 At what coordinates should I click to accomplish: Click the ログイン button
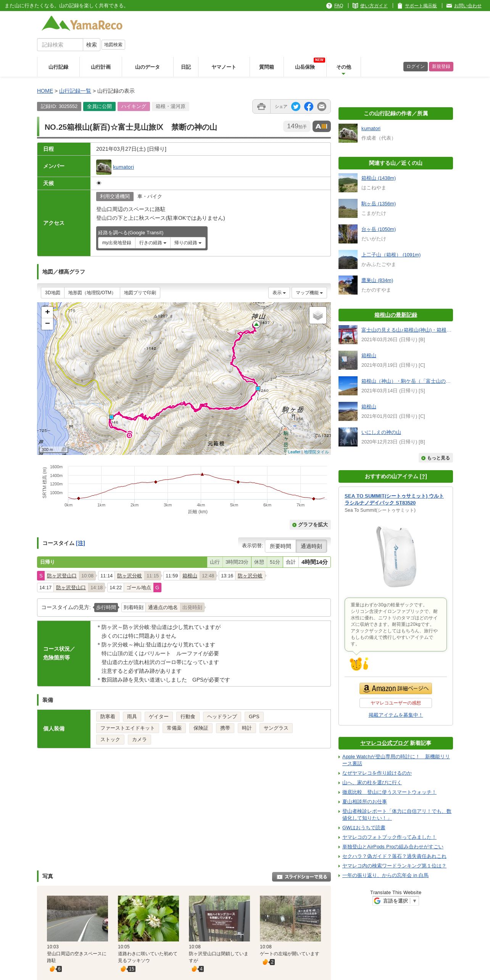coord(415,66)
